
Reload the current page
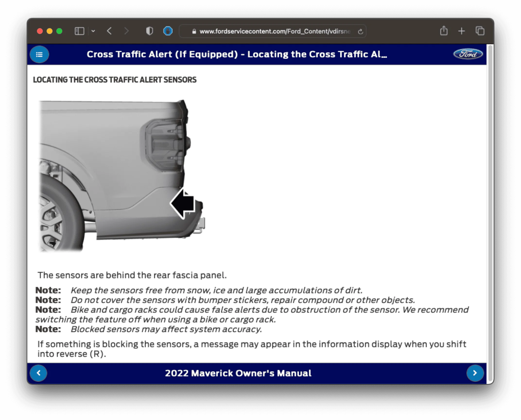click(x=360, y=32)
